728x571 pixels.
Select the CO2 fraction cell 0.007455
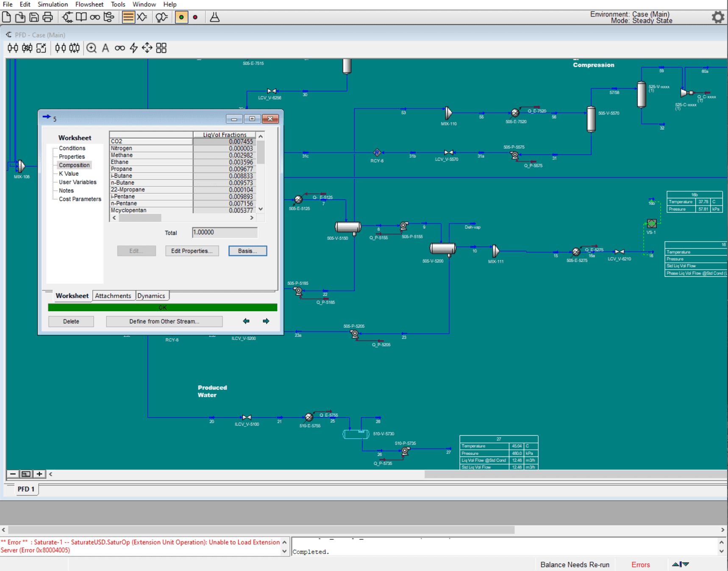click(225, 142)
